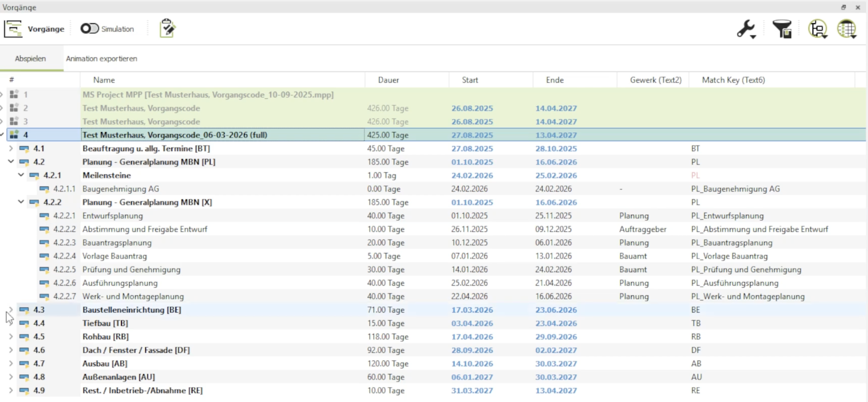Open the hierarchy view options icon

click(818, 29)
